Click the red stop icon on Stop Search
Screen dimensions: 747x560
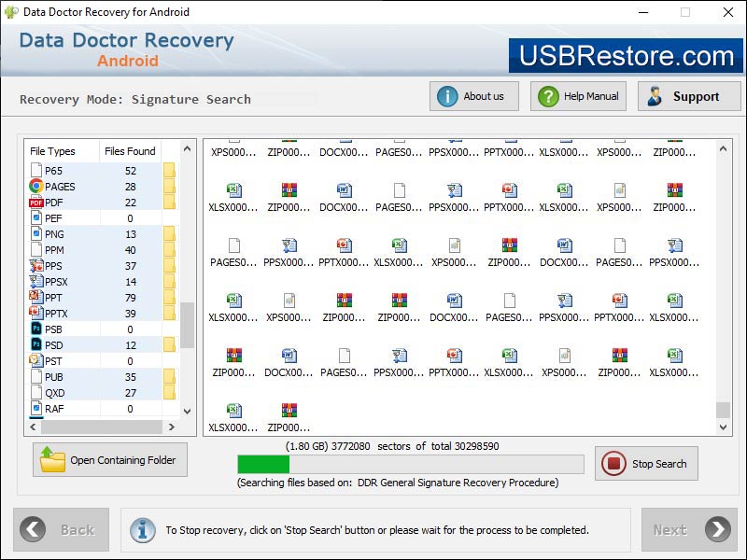pyautogui.click(x=615, y=464)
